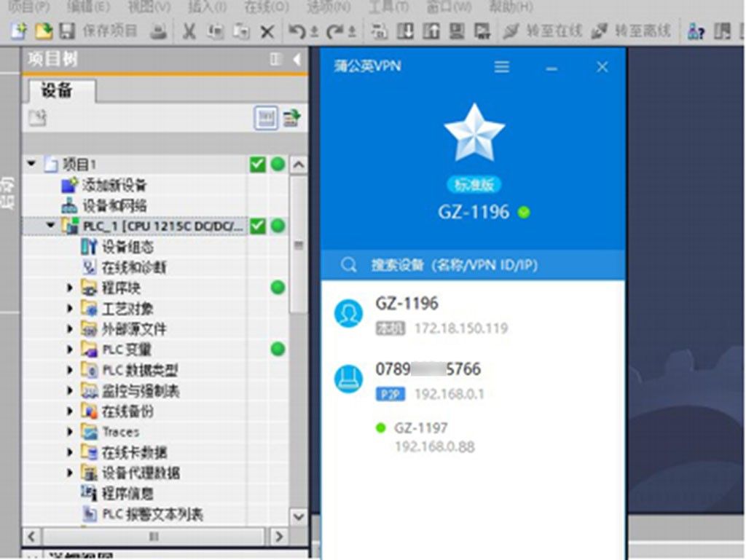746x560 pixels.
Task: Click the user avatar icon beside GZ-1196
Action: 348,314
